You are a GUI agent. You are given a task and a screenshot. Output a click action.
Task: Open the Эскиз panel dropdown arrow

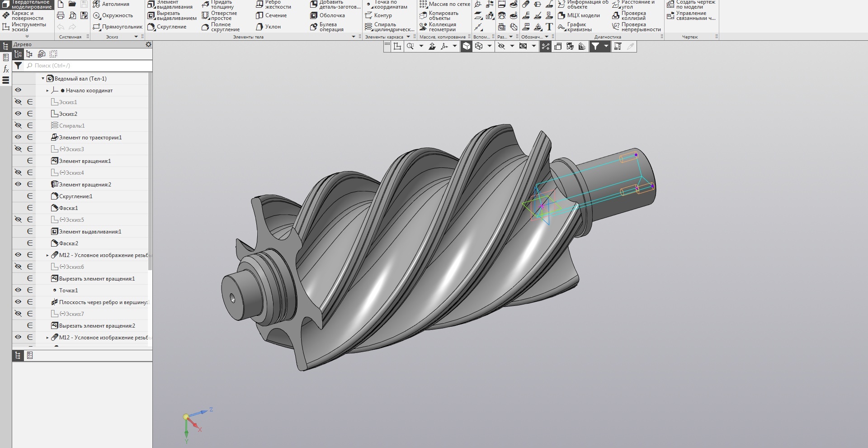pyautogui.click(x=136, y=37)
